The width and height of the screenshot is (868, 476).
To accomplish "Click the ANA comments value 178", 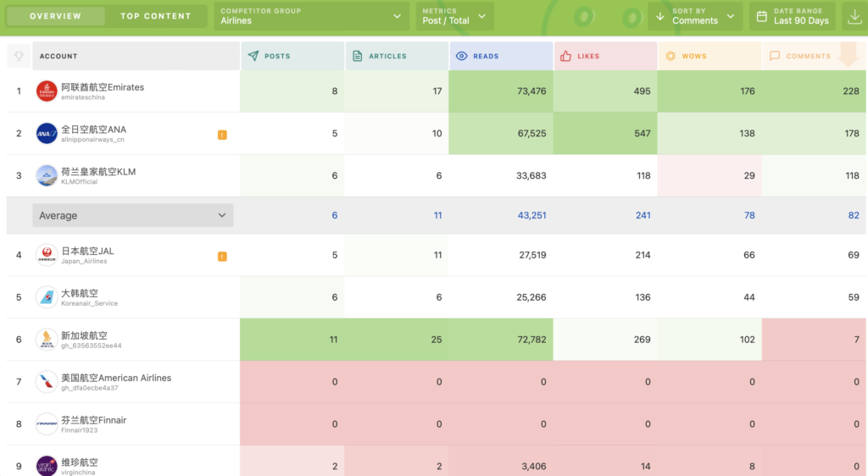I will 852,133.
